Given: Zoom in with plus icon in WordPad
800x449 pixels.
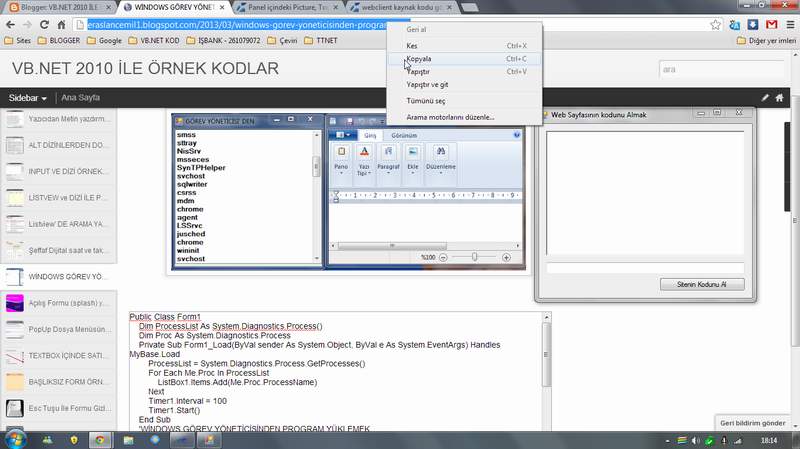Looking at the screenshot, I should [506, 258].
